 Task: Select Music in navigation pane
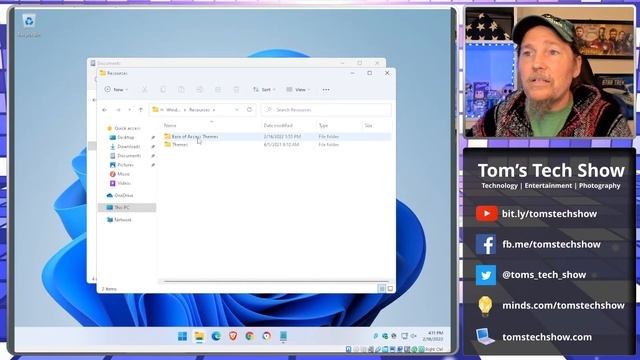(x=120, y=174)
